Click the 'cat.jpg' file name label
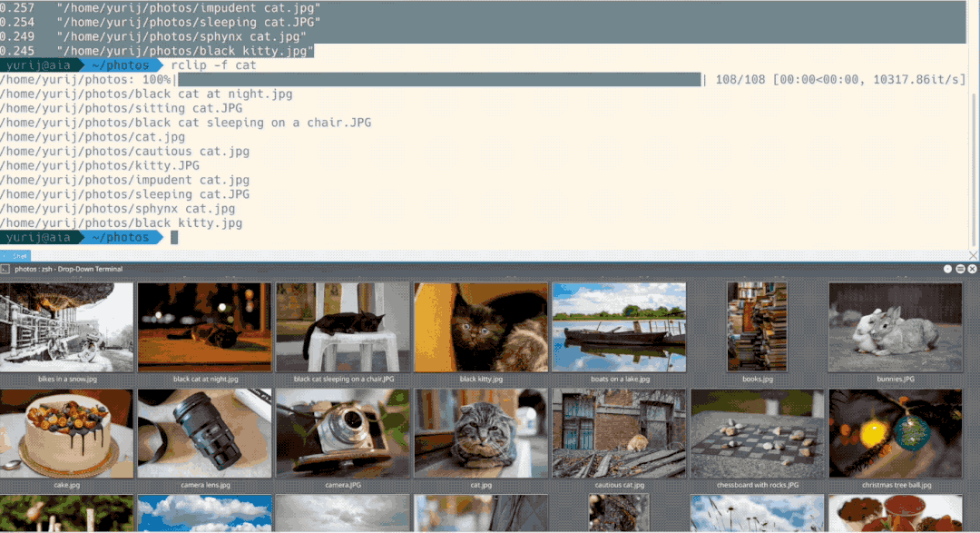980x533 pixels. pyautogui.click(x=481, y=486)
